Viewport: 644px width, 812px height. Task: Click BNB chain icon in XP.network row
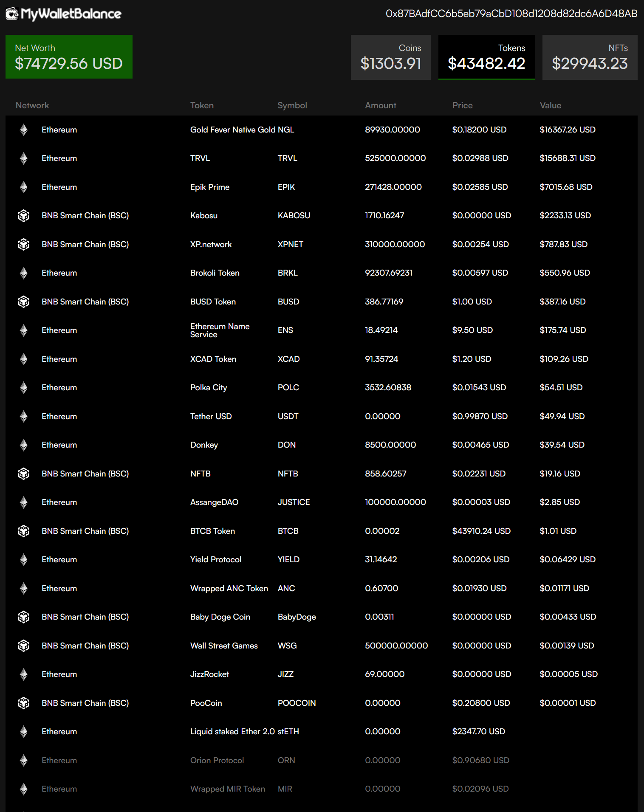24,244
